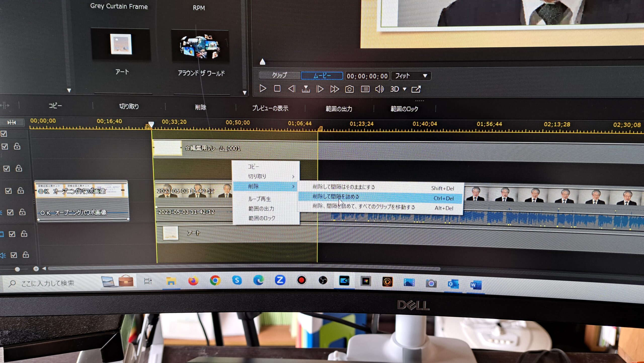The width and height of the screenshot is (644, 363).
Task: Click the コピー button in range toolbar
Action: pyautogui.click(x=55, y=106)
